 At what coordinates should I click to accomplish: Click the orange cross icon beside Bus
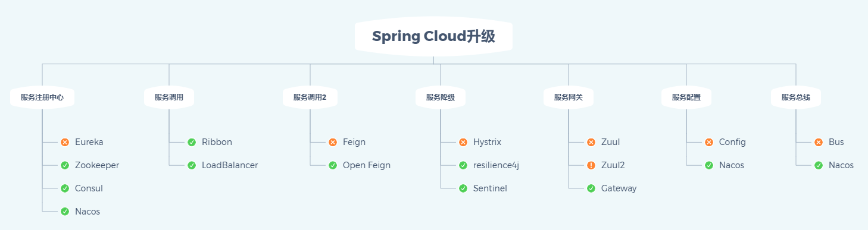point(819,142)
